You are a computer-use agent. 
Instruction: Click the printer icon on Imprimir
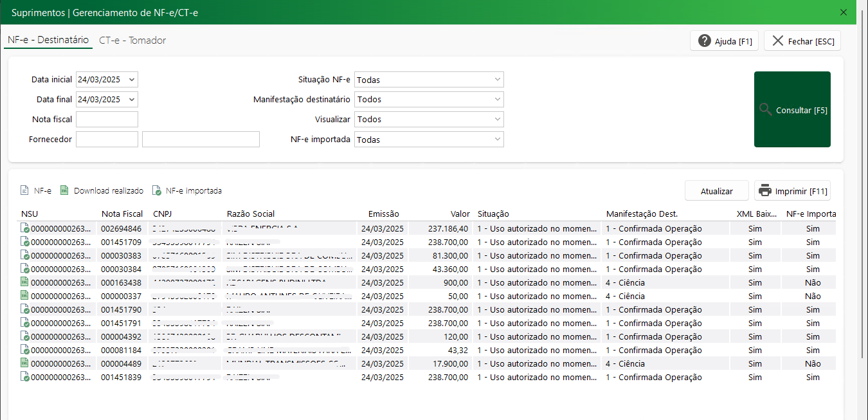tap(764, 191)
